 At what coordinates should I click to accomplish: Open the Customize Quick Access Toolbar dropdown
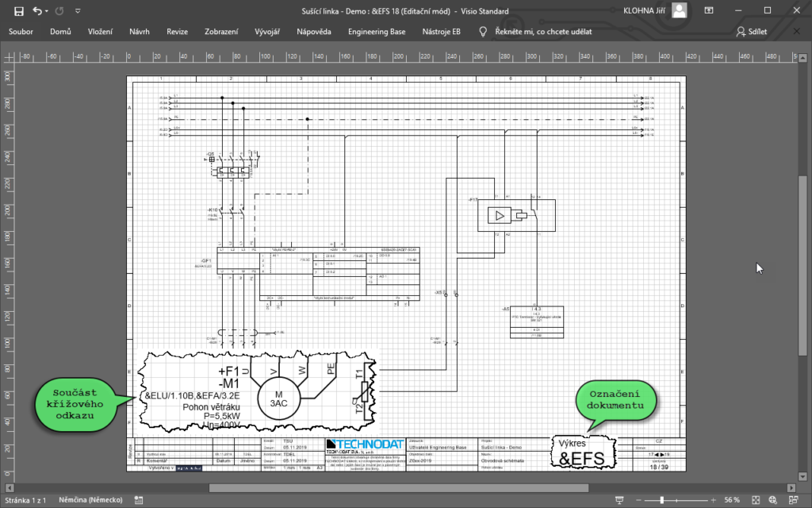tap(77, 11)
